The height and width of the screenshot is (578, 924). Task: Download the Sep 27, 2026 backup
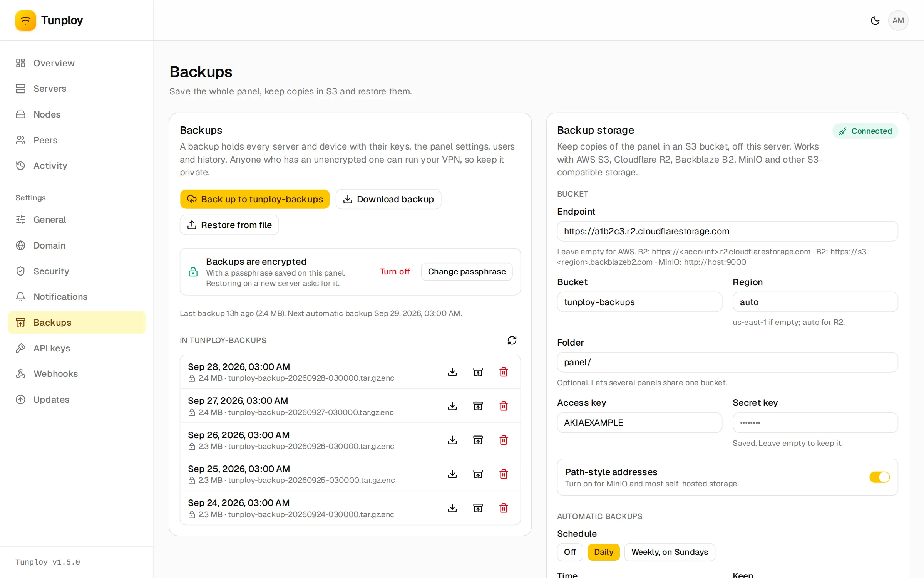(x=452, y=406)
